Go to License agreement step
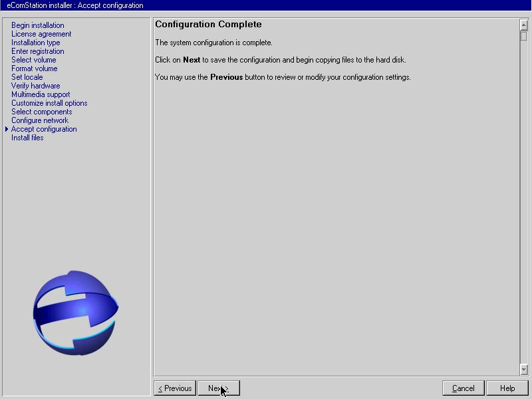 [41, 34]
